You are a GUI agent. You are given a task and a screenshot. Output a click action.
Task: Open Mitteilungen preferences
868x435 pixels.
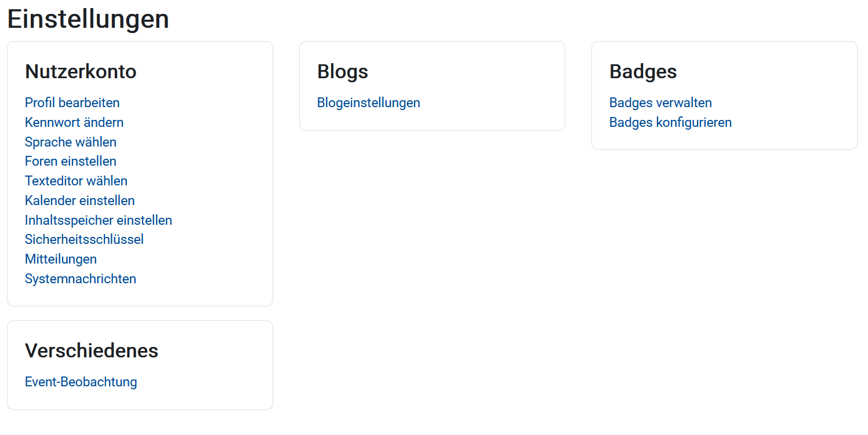[x=61, y=259]
